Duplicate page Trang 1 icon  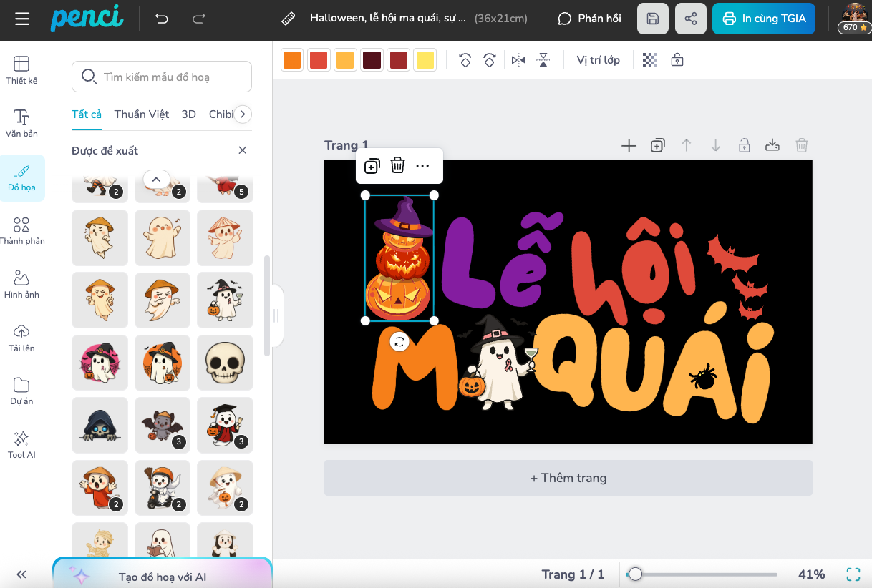coord(657,146)
